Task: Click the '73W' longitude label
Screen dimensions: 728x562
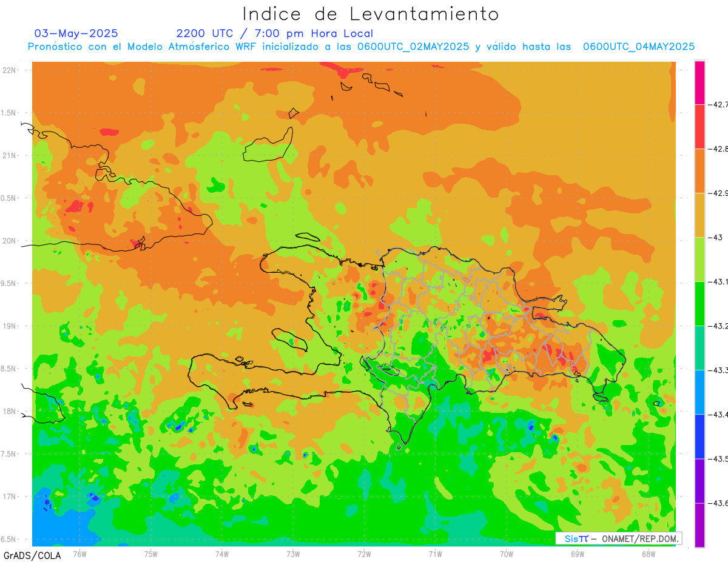Action: pyautogui.click(x=293, y=554)
